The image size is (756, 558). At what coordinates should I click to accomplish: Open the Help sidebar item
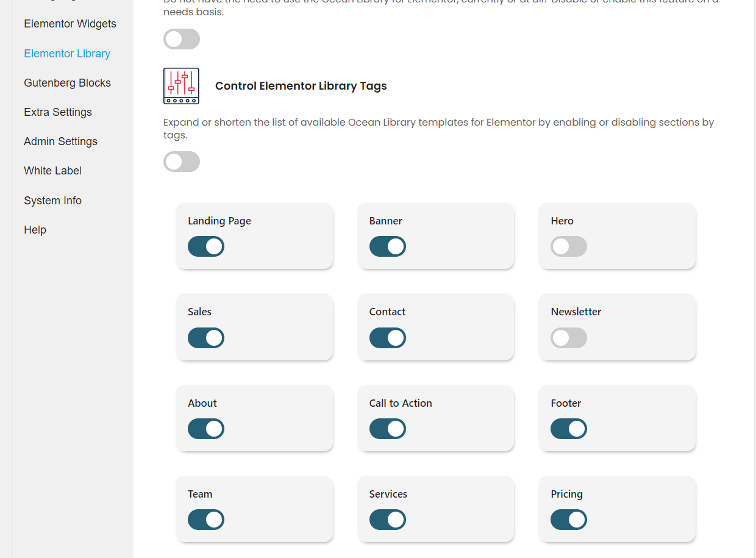pyautogui.click(x=35, y=230)
